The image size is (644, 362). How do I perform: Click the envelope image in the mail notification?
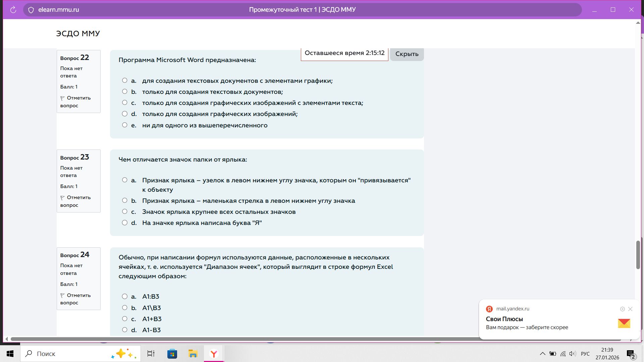click(624, 323)
